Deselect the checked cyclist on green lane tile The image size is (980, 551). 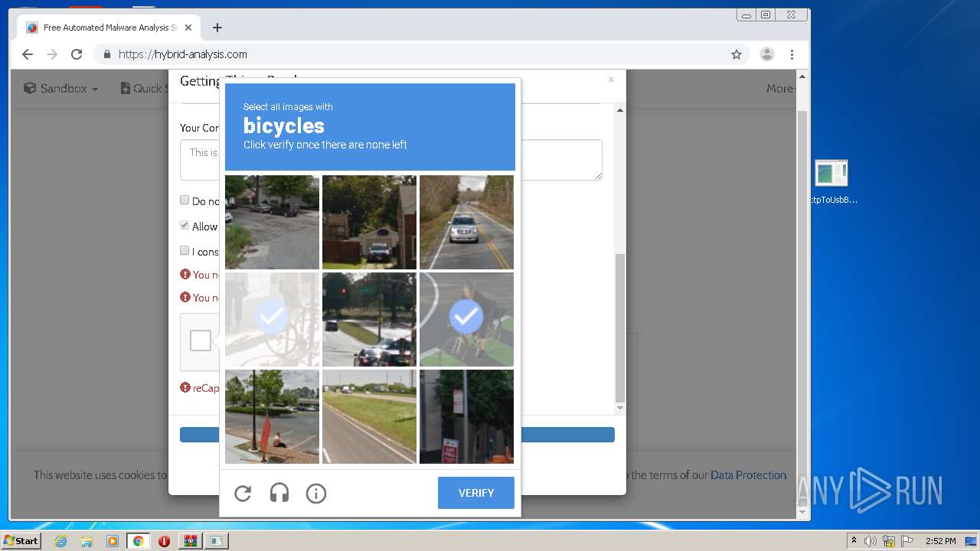(x=466, y=319)
